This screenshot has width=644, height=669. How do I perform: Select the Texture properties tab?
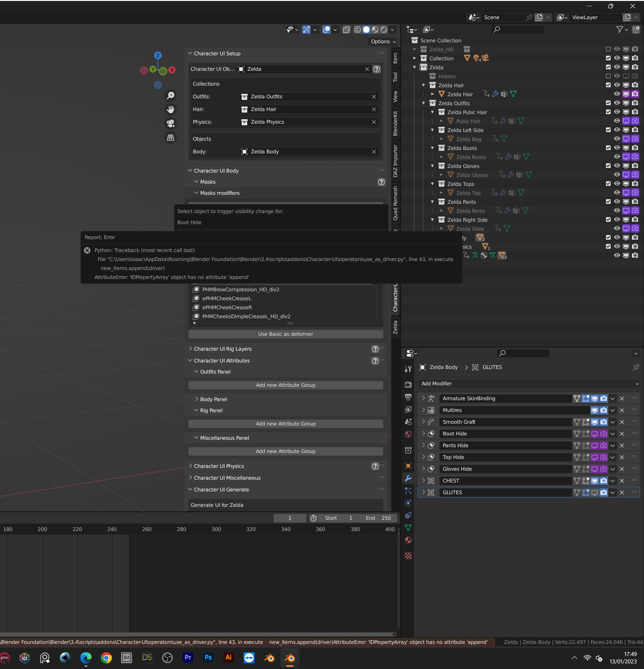coord(408,556)
